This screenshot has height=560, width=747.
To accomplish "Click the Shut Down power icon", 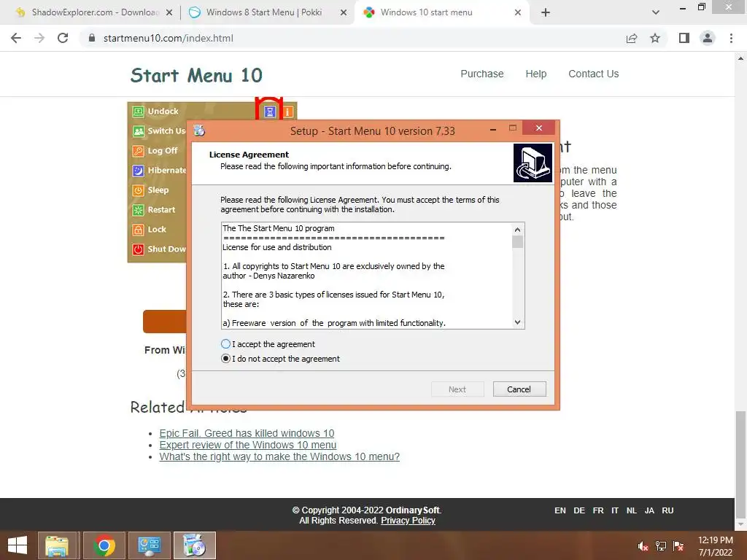I will 138,249.
